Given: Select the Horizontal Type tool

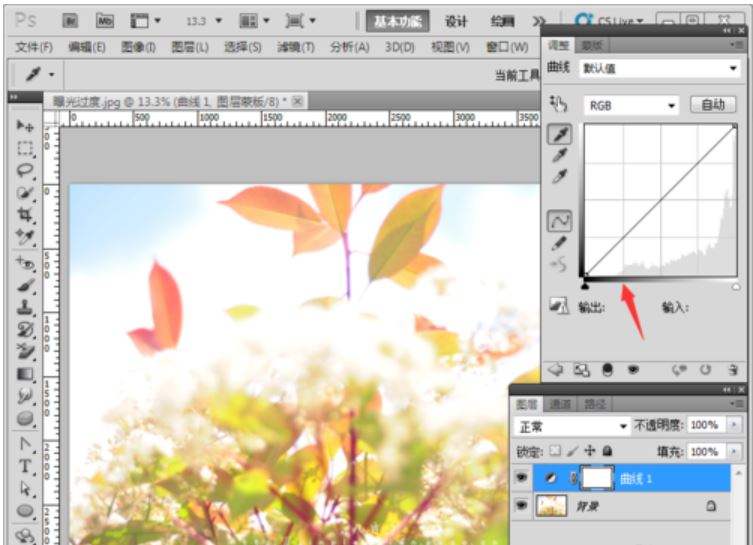Looking at the screenshot, I should [x=25, y=466].
